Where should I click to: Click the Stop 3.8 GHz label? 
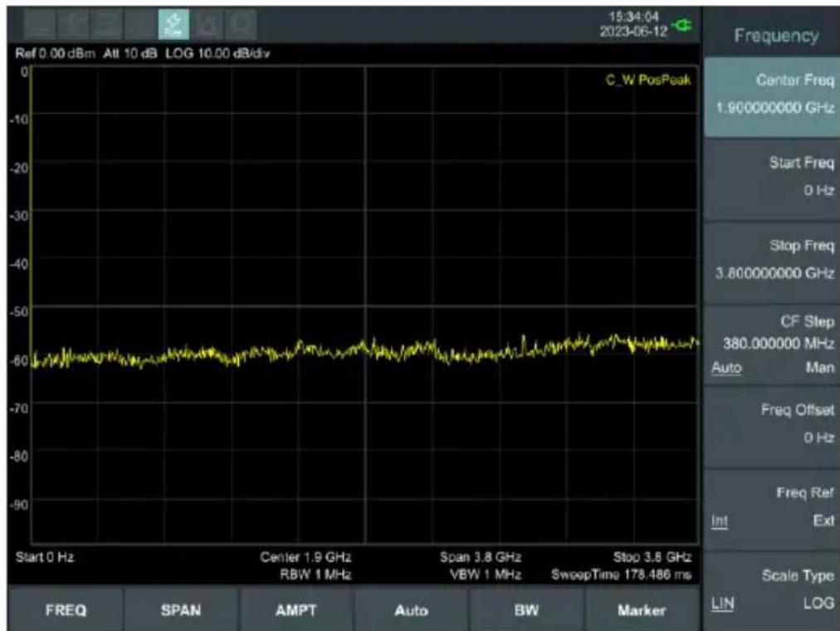(652, 557)
